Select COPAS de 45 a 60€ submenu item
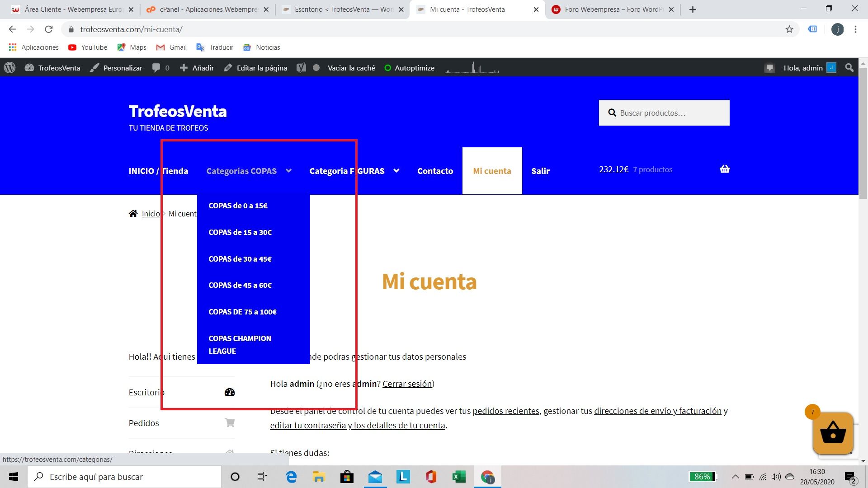The image size is (868, 488). (x=240, y=285)
